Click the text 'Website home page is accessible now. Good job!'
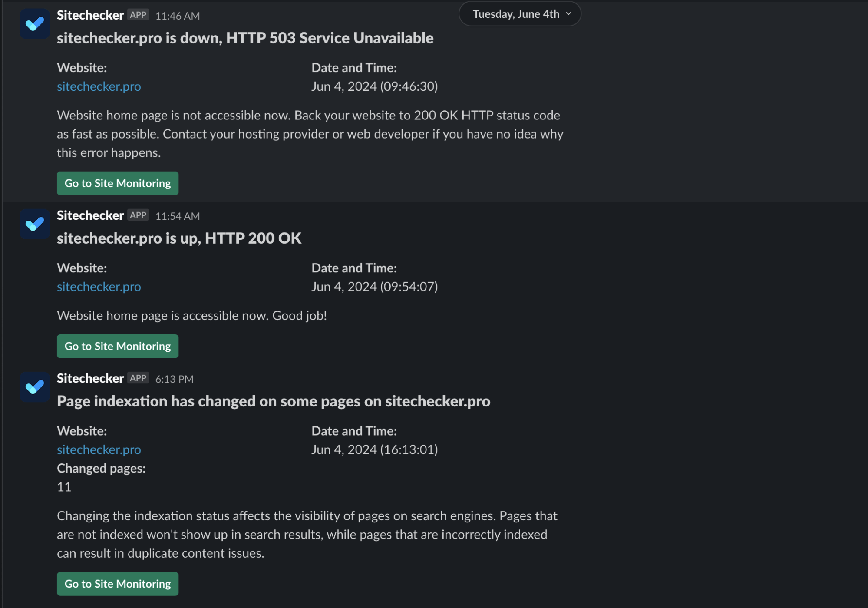868x608 pixels. point(192,316)
